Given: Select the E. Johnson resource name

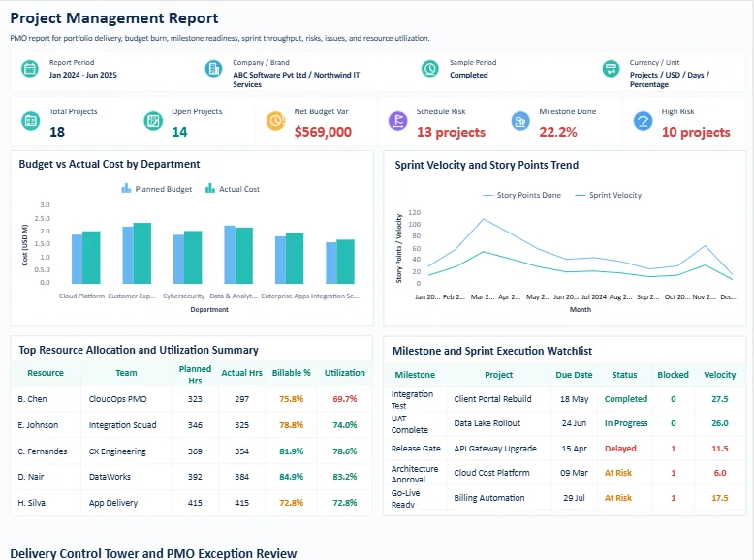Looking at the screenshot, I should (38, 425).
